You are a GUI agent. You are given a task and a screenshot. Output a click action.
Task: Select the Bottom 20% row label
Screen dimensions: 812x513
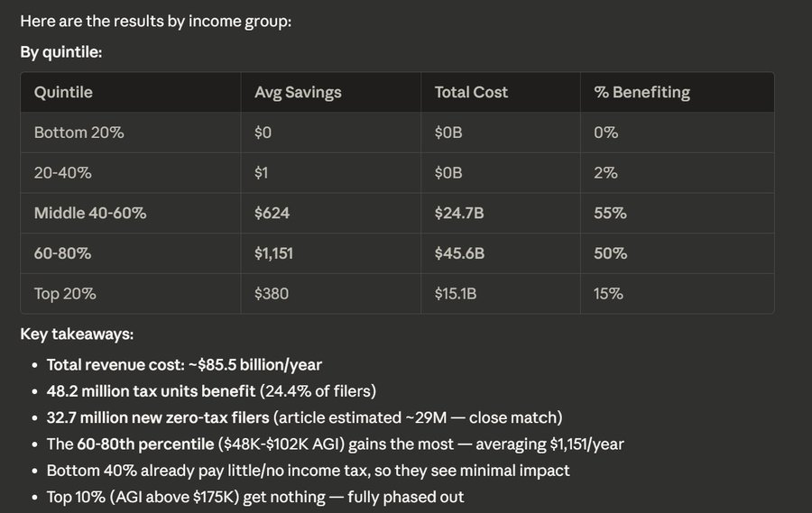tap(78, 133)
